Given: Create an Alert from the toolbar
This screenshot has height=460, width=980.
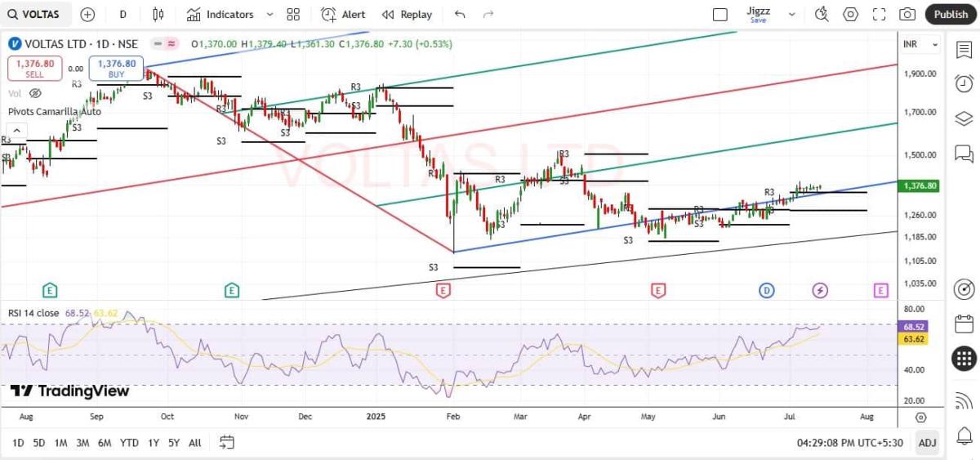Looking at the screenshot, I should [x=343, y=14].
